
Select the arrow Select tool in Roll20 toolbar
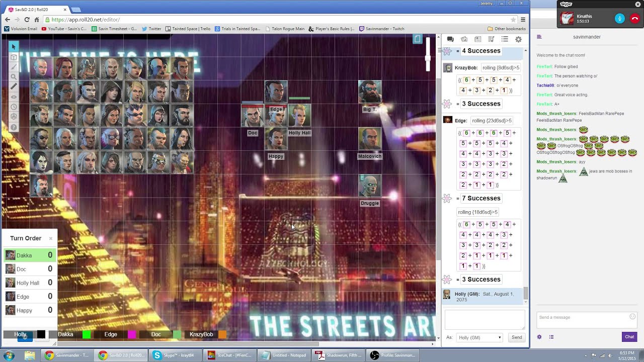point(14,47)
